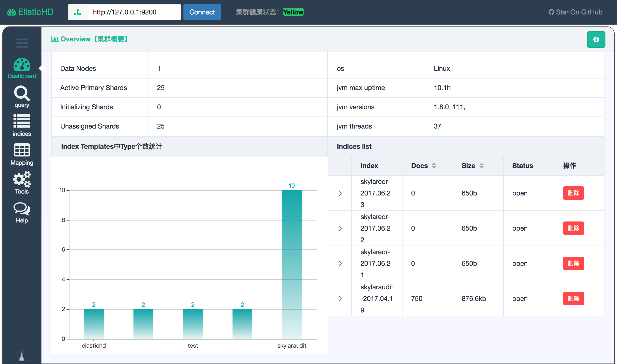Click the GitHub icon in header

pos(551,12)
